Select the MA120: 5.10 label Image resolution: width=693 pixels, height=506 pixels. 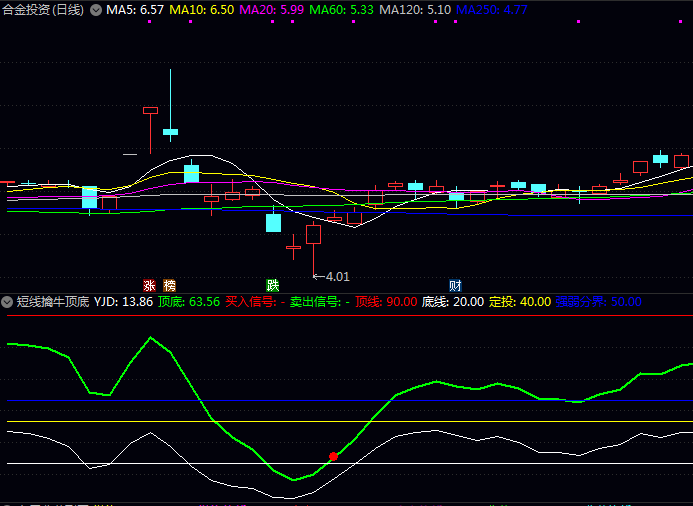(415, 10)
